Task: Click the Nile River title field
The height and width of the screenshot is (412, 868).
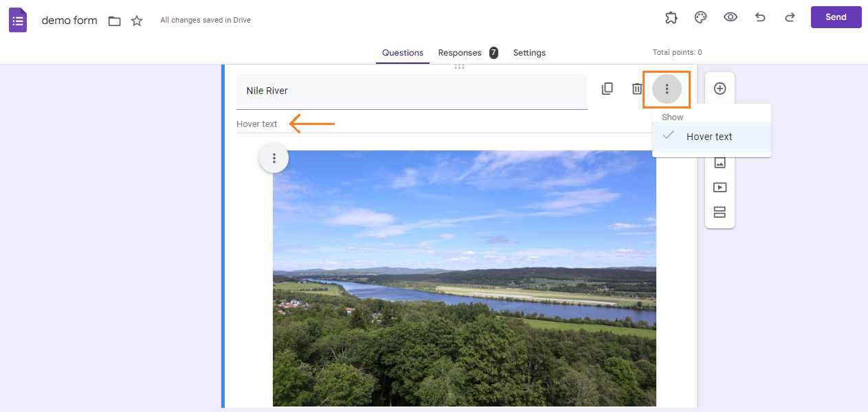Action: (411, 91)
